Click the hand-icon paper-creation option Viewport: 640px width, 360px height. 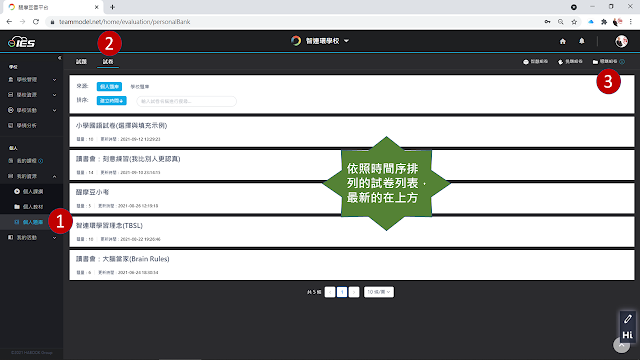(x=570, y=62)
